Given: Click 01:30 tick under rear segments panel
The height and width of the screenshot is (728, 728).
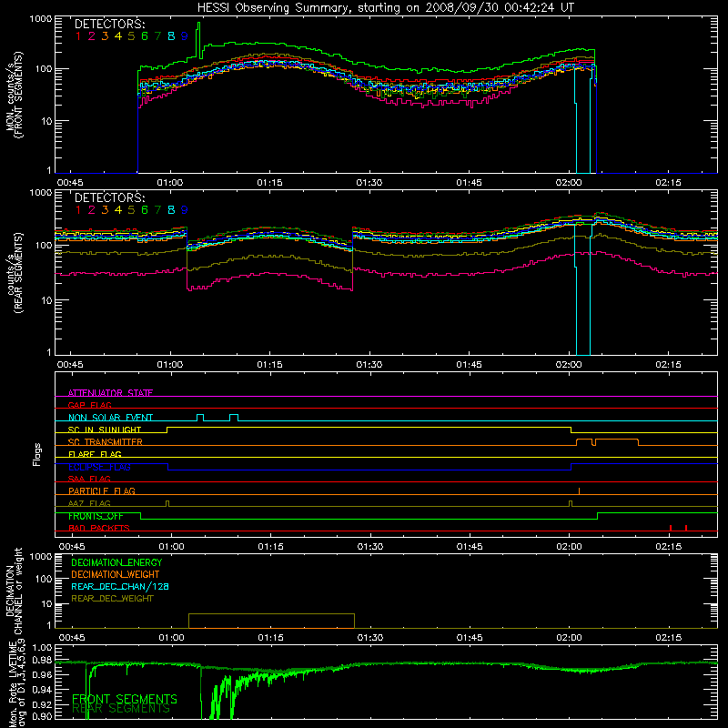Looking at the screenshot, I should click(369, 365).
